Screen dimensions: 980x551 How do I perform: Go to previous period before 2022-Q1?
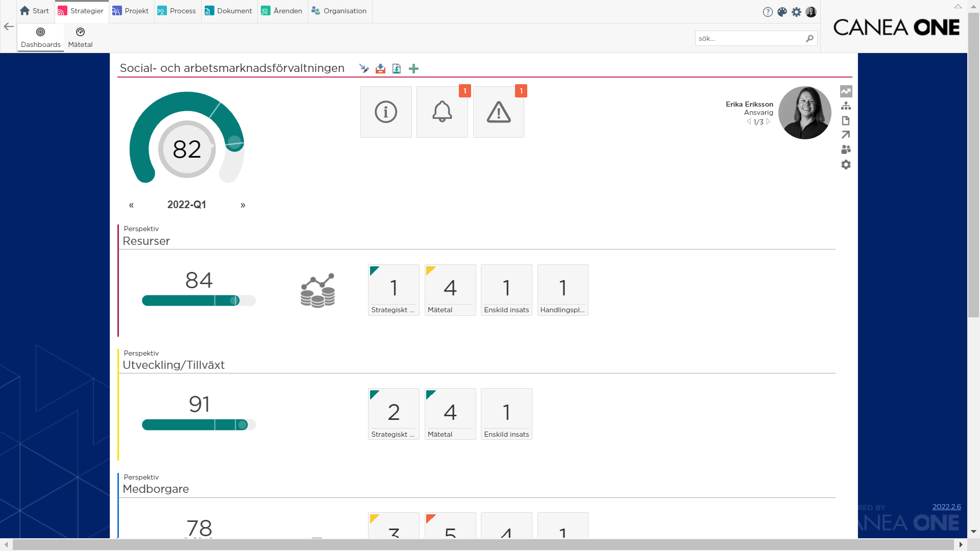pyautogui.click(x=131, y=205)
